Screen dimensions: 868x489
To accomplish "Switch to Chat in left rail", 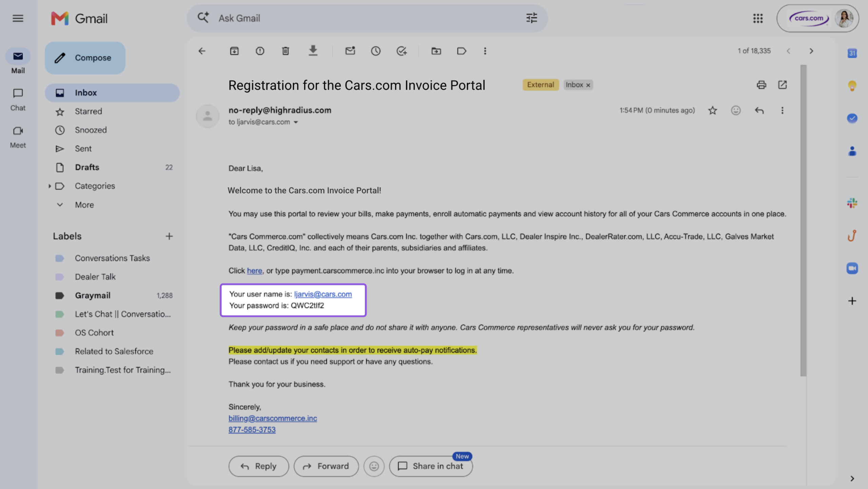I will point(18,100).
